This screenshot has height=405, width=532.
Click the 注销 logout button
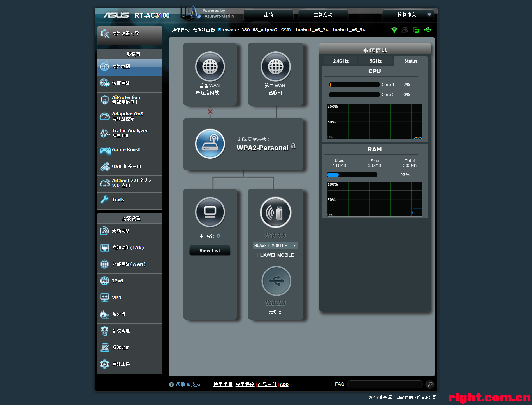[x=268, y=15]
